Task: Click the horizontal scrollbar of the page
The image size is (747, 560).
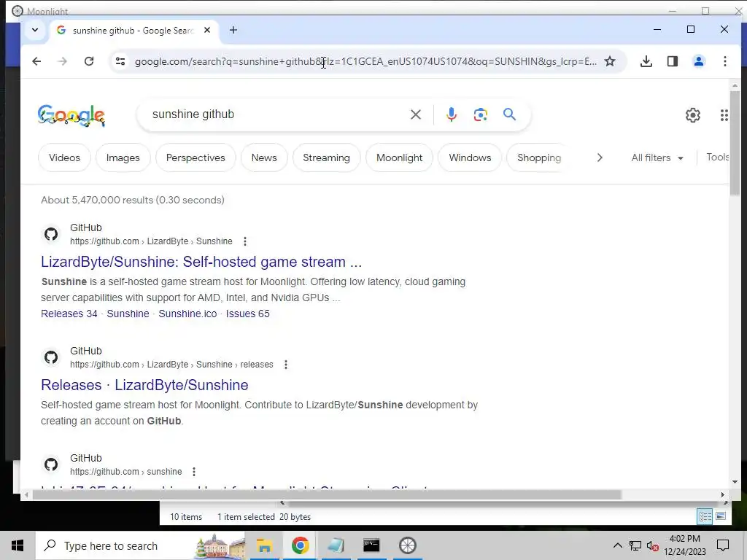Action: 326,495
